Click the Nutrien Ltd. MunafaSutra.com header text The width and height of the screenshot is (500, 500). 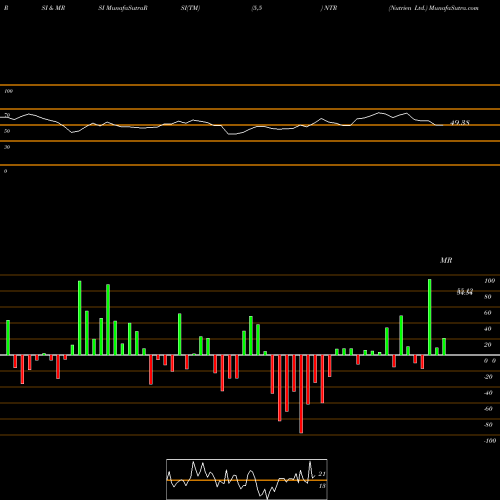[x=434, y=8]
